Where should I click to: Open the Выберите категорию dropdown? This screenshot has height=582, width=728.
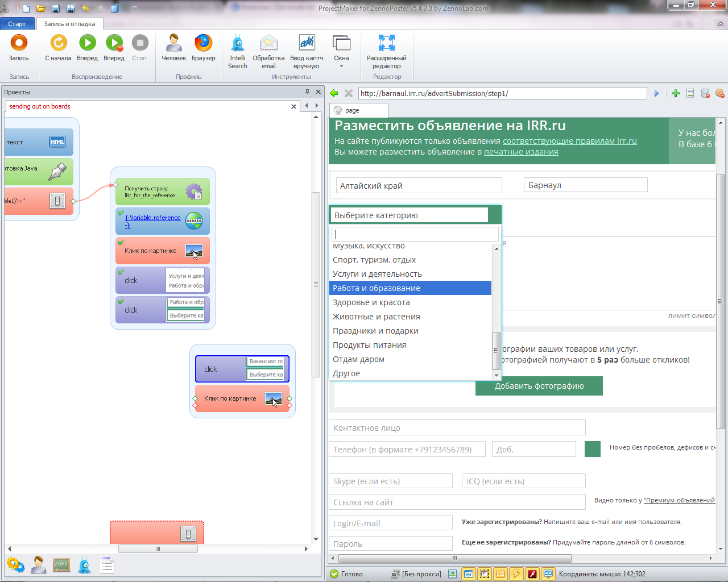pyautogui.click(x=409, y=215)
